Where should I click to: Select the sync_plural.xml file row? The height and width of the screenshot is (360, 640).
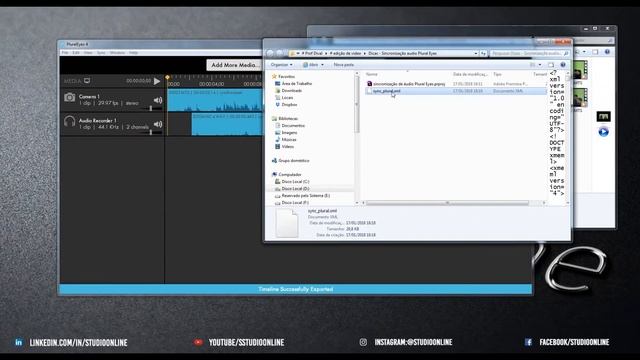(456, 91)
